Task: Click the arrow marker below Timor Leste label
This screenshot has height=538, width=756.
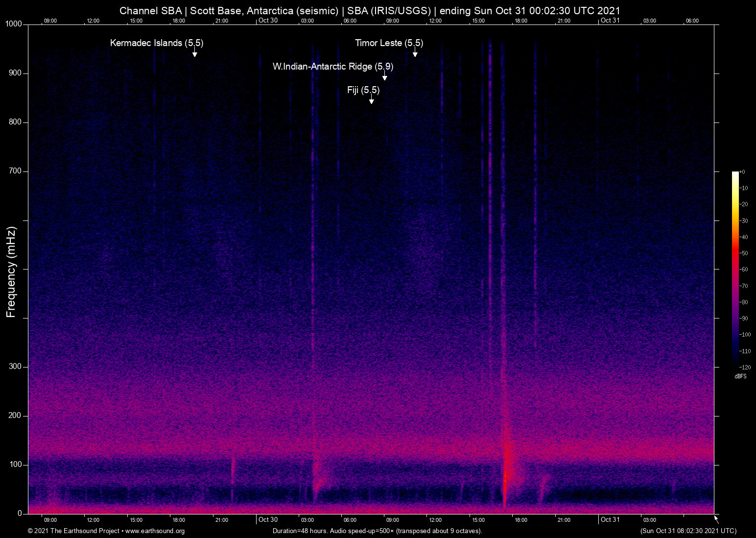Action: (x=415, y=53)
